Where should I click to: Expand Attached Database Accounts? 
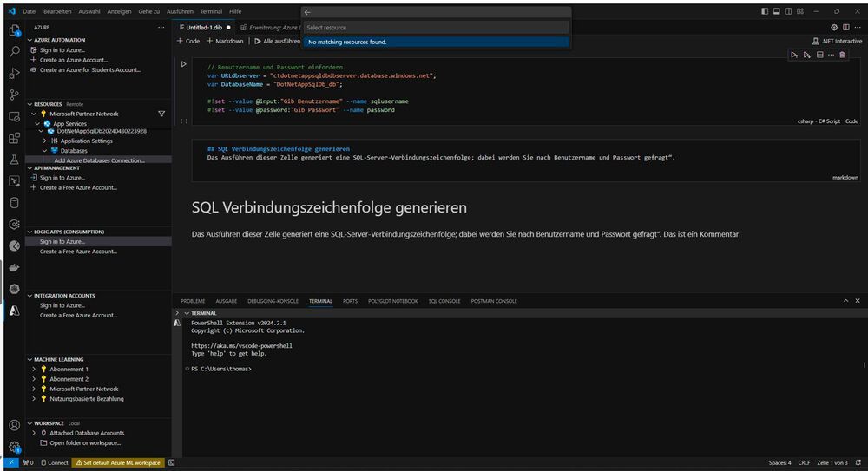tap(34, 434)
